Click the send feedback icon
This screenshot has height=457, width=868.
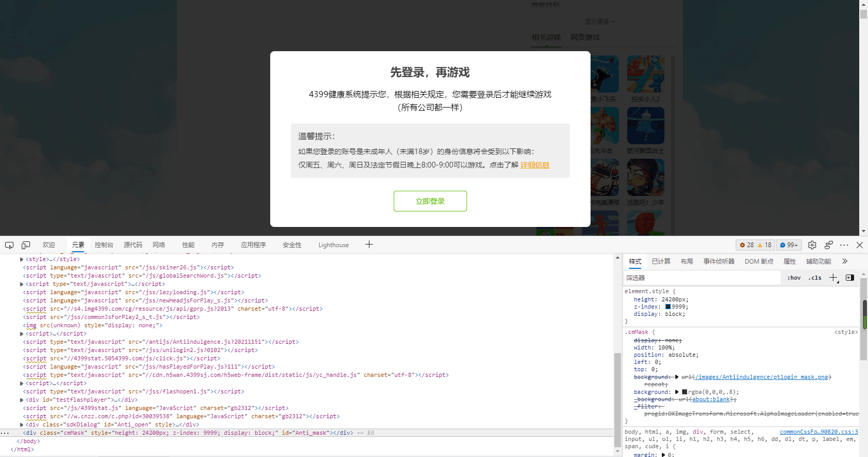[x=829, y=245]
